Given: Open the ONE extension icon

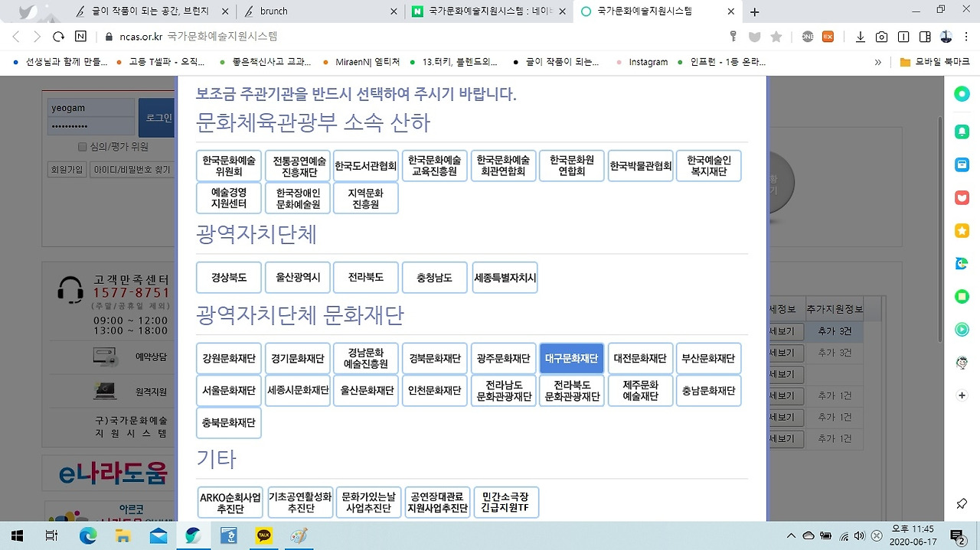Looking at the screenshot, I should click(x=807, y=37).
